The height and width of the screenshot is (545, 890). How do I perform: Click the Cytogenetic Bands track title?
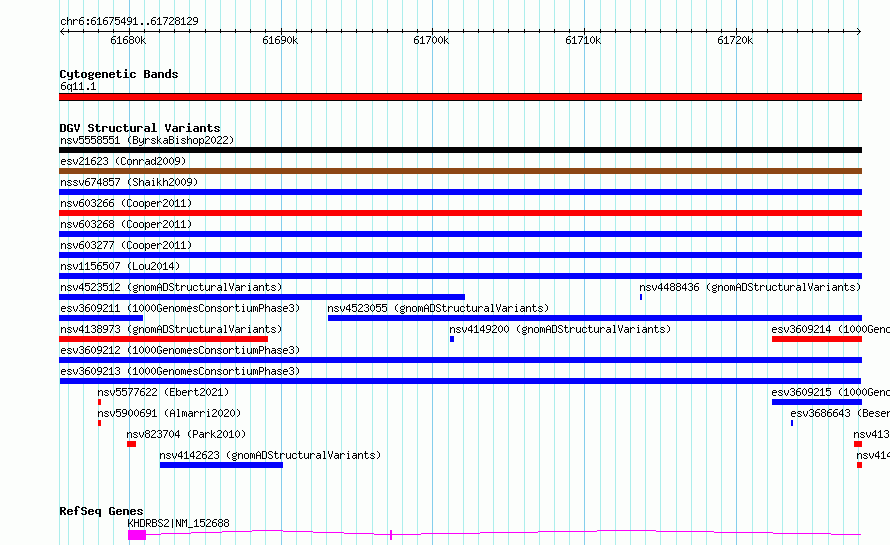pyautogui.click(x=119, y=74)
